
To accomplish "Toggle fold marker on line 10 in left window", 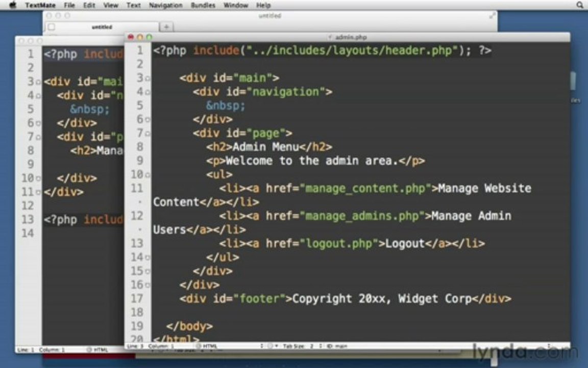I will point(38,179).
